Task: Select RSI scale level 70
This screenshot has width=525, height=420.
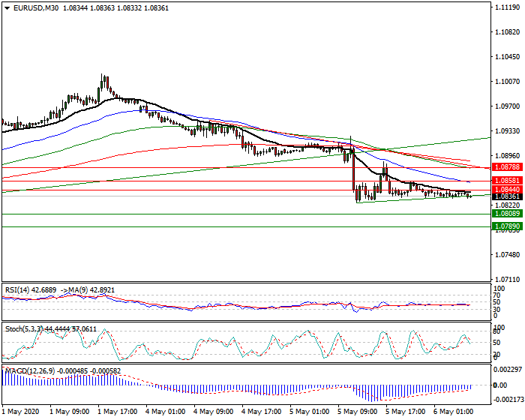Action: tap(496, 295)
